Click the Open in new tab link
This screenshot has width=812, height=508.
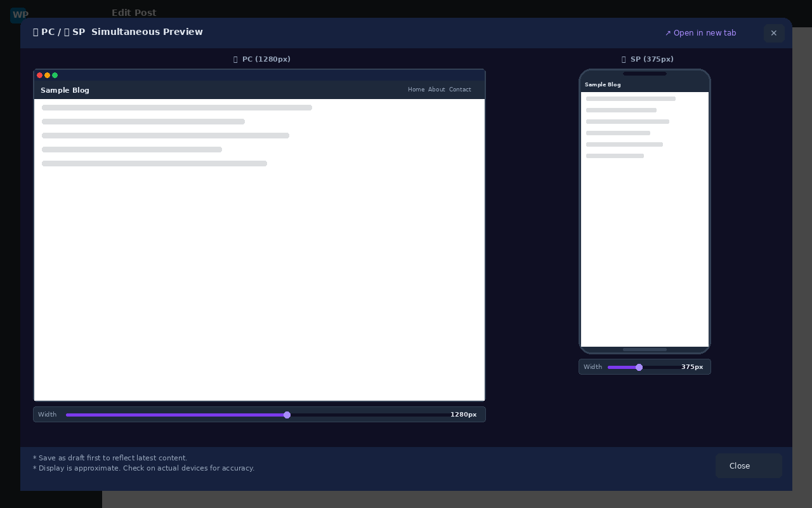[x=705, y=33]
